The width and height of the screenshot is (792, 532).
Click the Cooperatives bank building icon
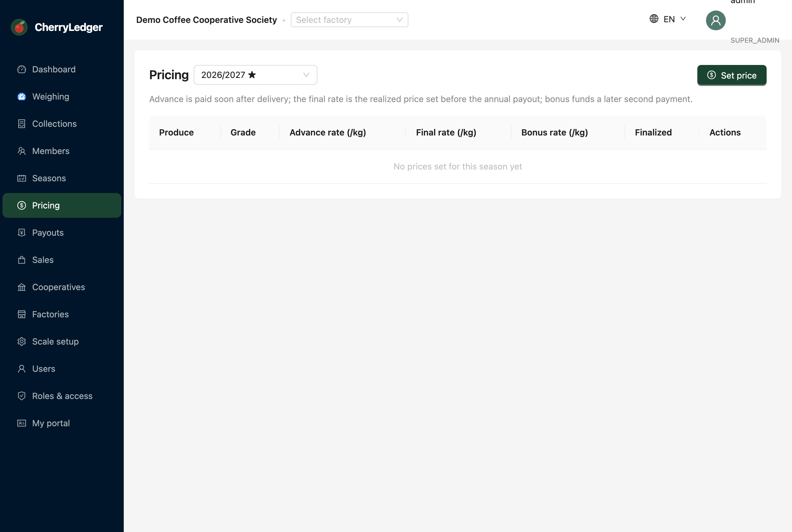pos(22,287)
